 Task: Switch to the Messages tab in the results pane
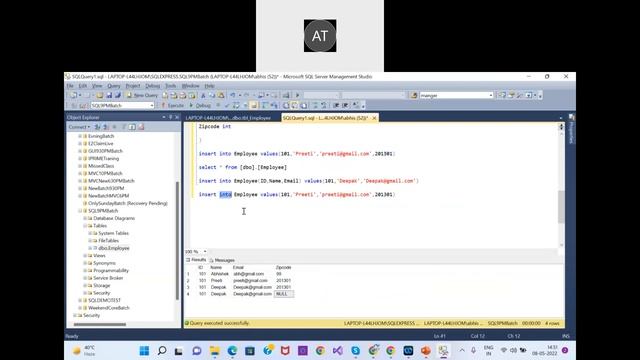pyautogui.click(x=222, y=260)
